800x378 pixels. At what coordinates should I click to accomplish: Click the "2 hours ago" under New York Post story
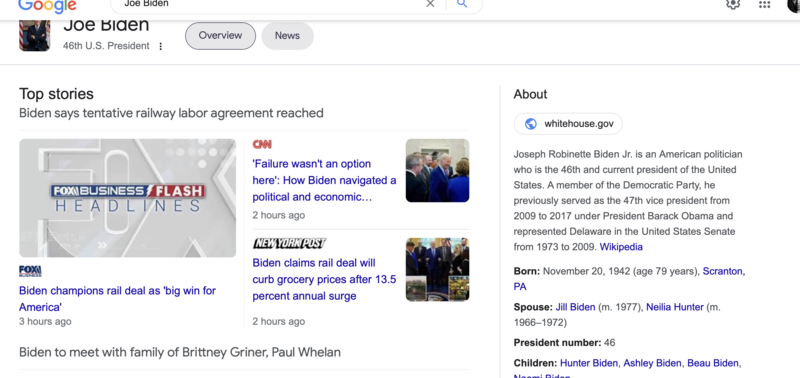click(279, 321)
